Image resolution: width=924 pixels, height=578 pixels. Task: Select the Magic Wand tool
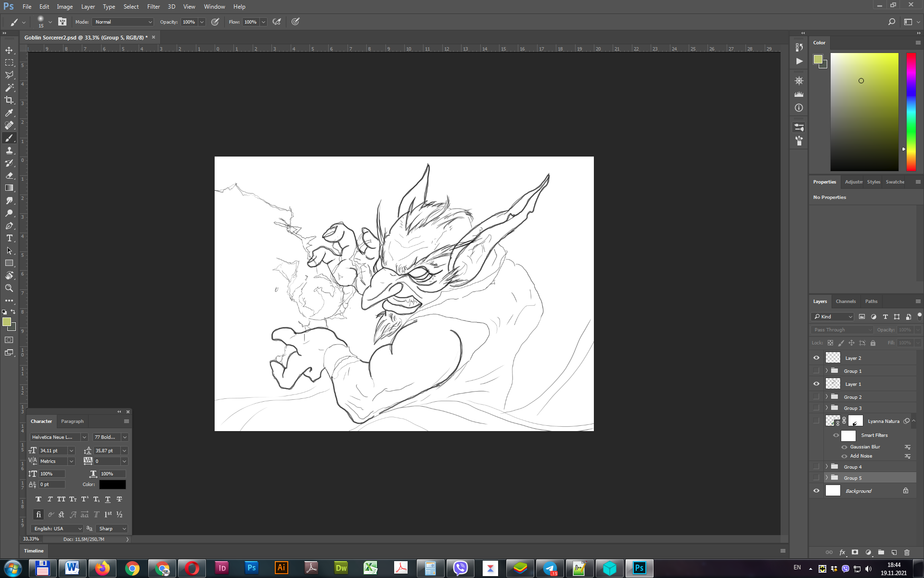click(9, 88)
